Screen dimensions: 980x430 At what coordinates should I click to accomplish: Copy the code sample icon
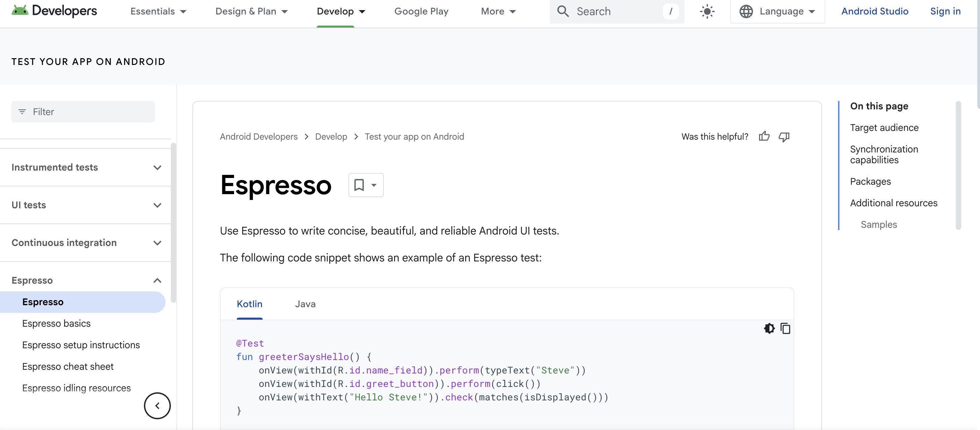[x=785, y=328]
